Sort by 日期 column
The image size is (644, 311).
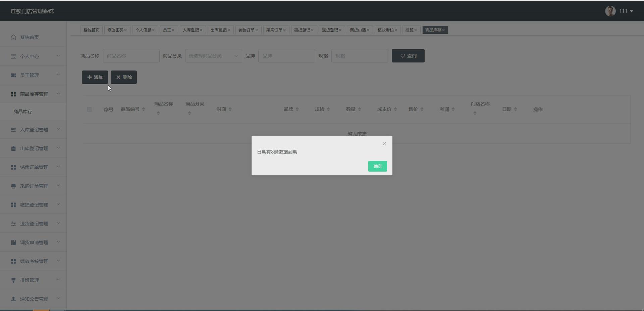[516, 109]
